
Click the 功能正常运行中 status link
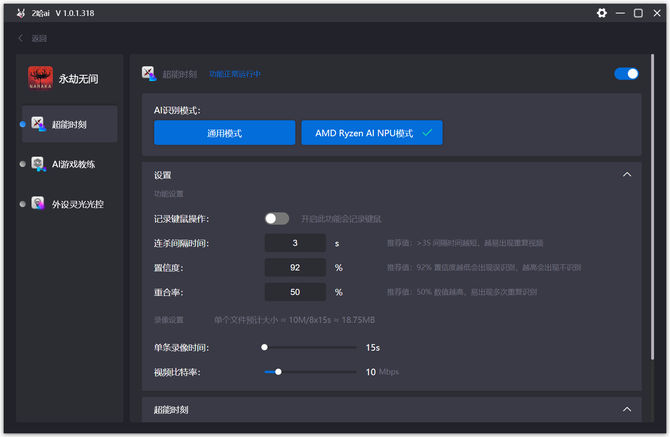(x=235, y=74)
